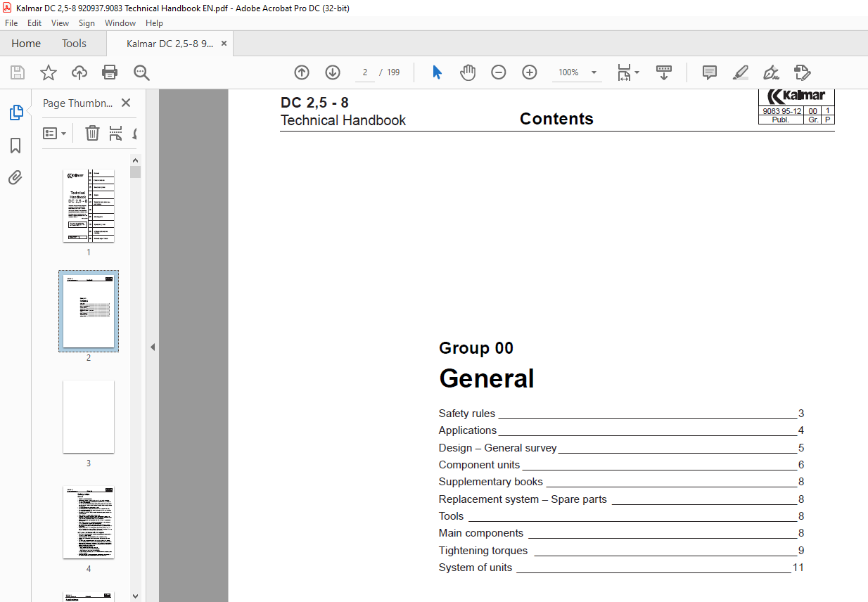Screen dimensions: 868x602
Task: Open the Find text search tool
Action: pyautogui.click(x=141, y=72)
